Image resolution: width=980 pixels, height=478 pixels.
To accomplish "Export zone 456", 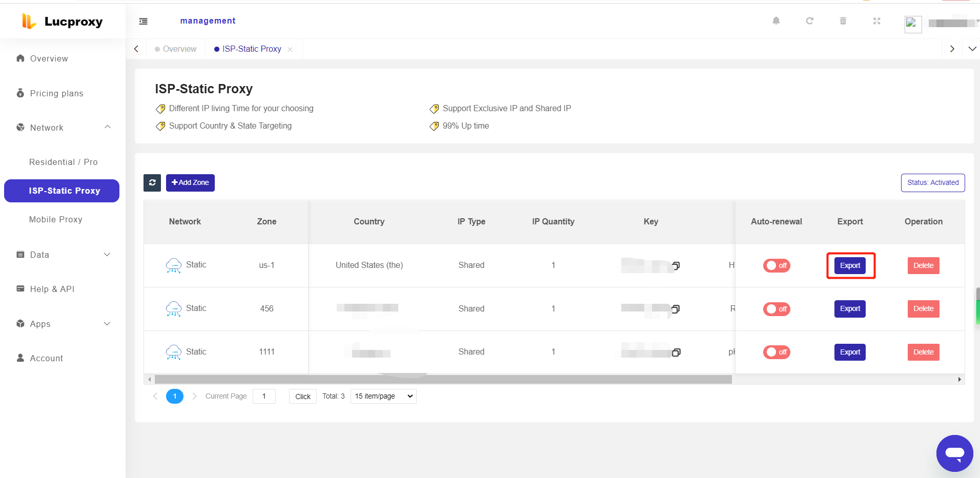I will click(x=850, y=309).
